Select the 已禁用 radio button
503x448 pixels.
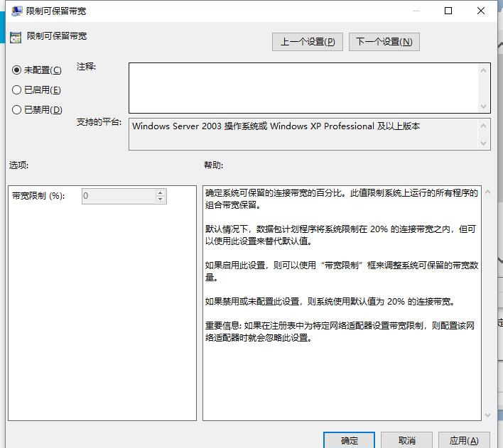[17, 110]
